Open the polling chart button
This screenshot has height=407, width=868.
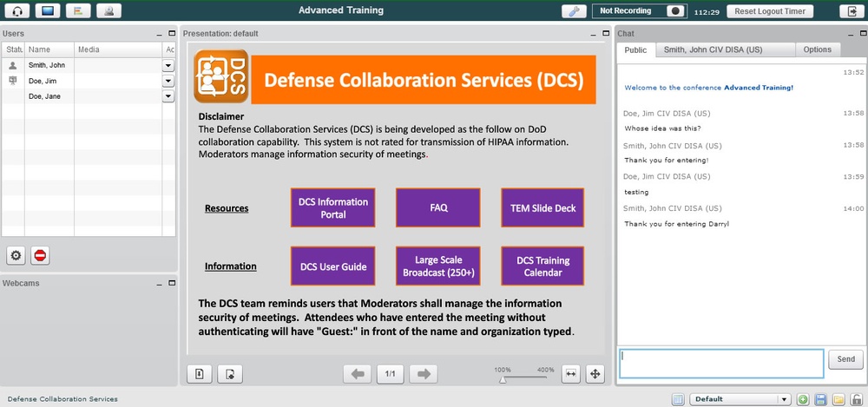point(78,10)
